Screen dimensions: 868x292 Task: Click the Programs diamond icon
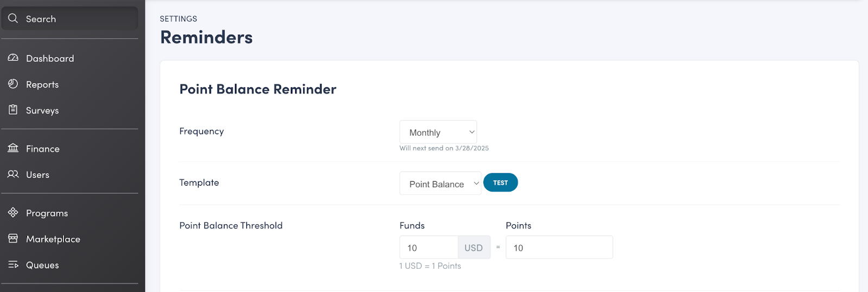[13, 212]
